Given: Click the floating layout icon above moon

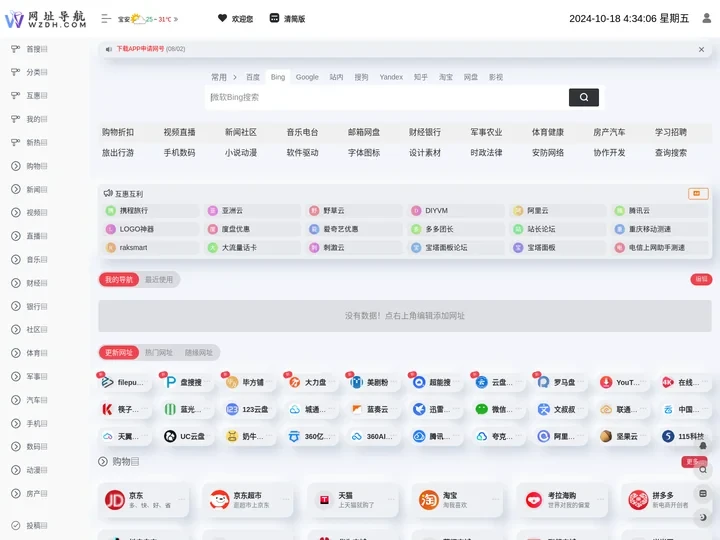Looking at the screenshot, I should pos(703,494).
